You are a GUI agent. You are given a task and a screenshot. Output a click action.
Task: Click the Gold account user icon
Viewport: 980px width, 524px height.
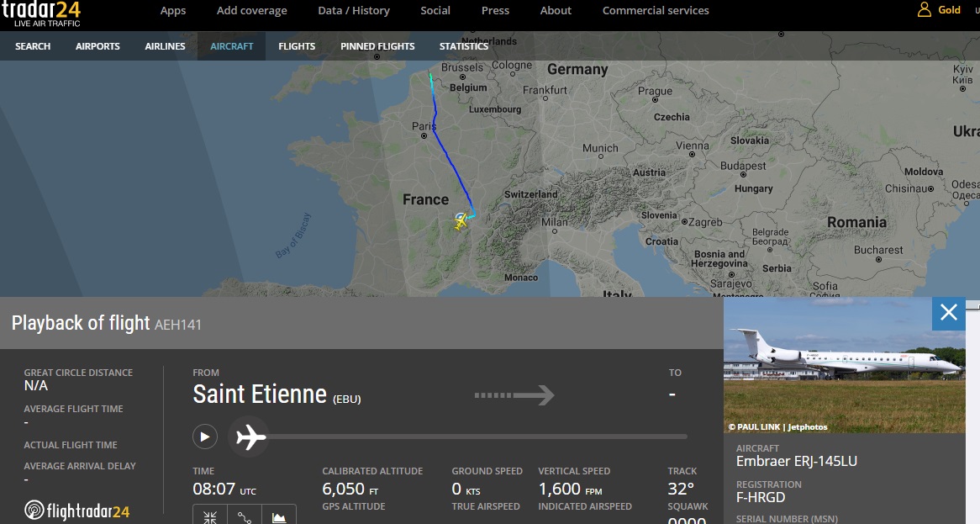click(925, 10)
